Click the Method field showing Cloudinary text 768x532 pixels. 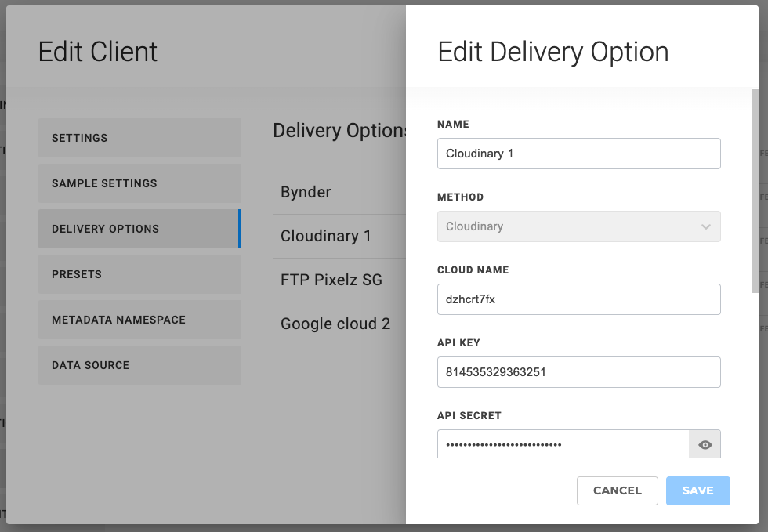point(564,226)
